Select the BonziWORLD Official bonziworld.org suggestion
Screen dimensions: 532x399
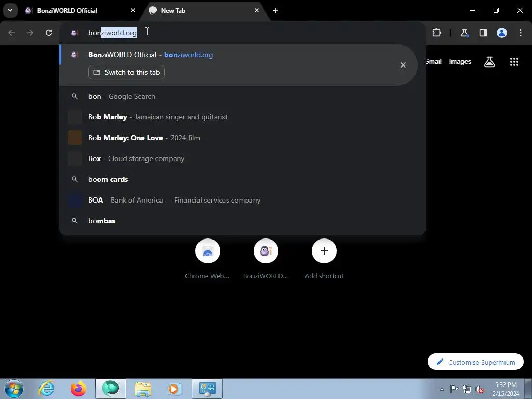click(238, 65)
